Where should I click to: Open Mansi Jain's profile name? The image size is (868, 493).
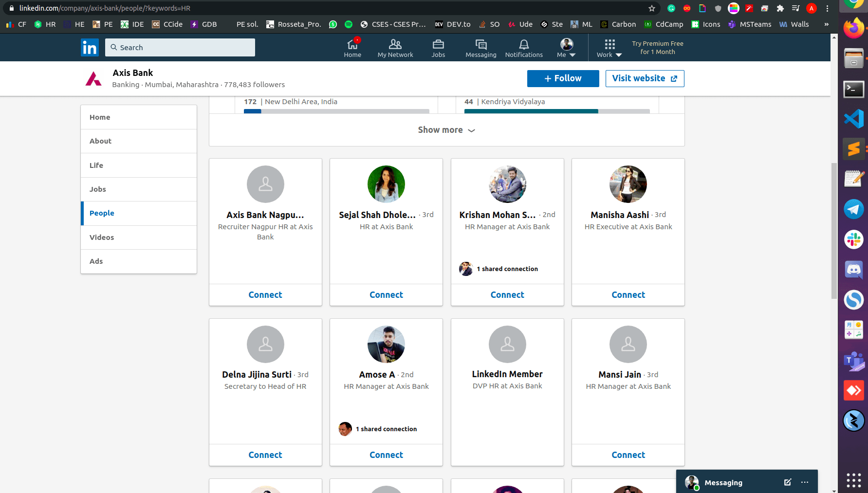point(620,375)
